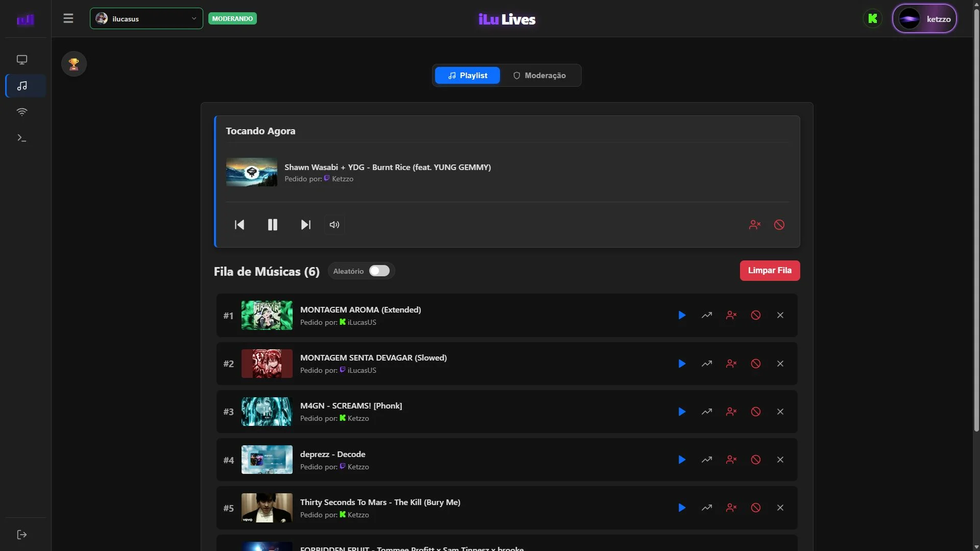Promote MONTAGEM SENTA DEVAGAR in queue
Image resolution: width=980 pixels, height=551 pixels.
707,364
